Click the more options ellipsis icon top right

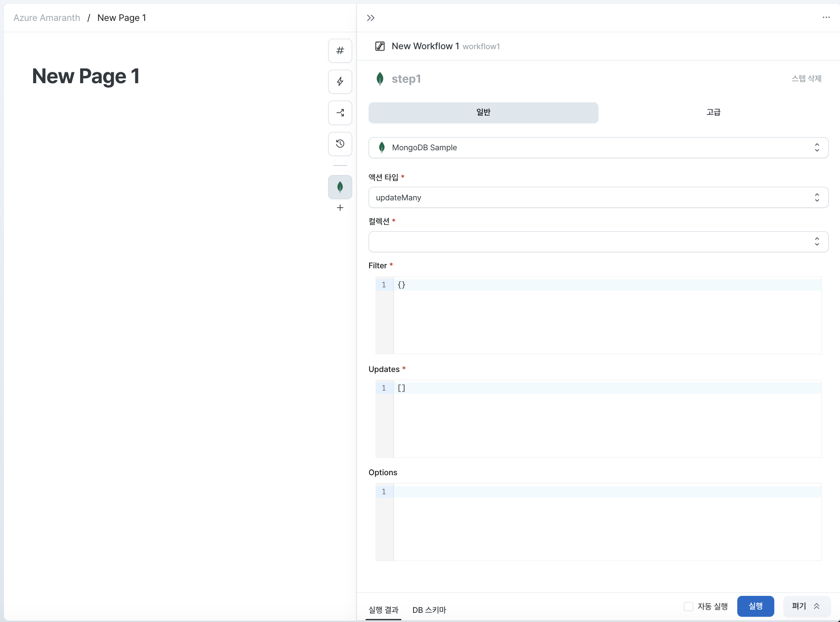[x=827, y=17]
